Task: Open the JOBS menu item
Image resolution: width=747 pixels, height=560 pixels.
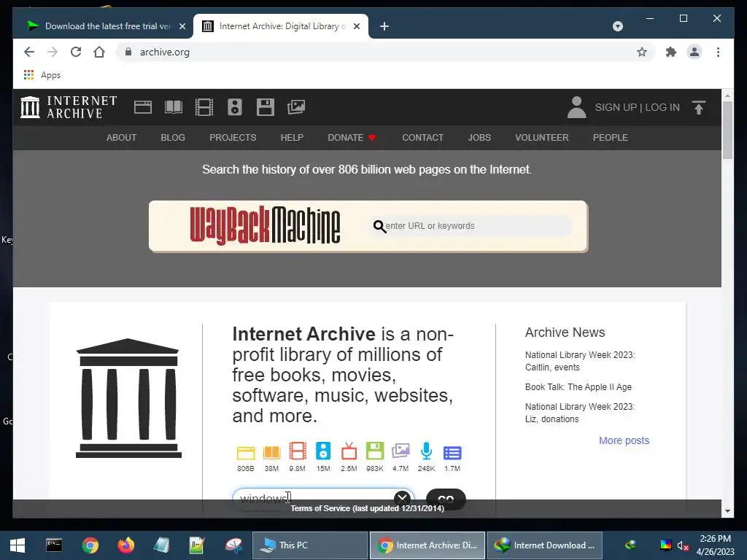Action: point(479,138)
